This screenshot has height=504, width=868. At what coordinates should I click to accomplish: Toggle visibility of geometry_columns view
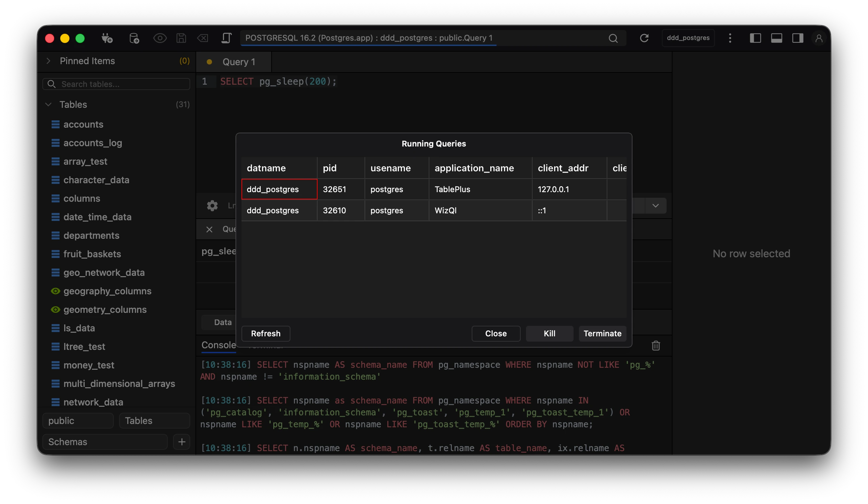pos(56,310)
